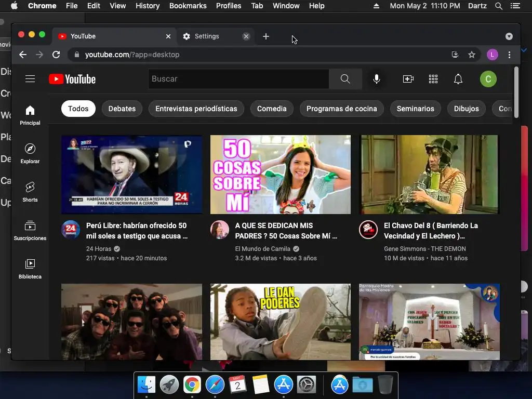Go to Principal in the sidebar
Viewport: 532px width, 399px height.
click(30, 115)
